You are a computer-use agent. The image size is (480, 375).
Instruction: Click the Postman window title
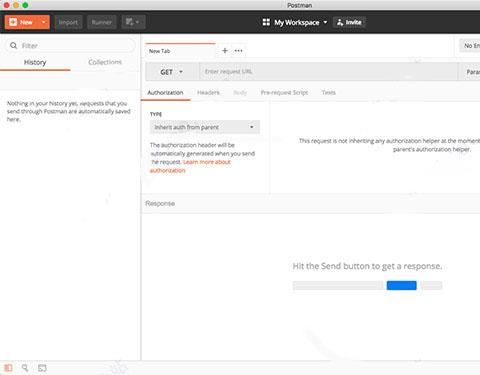pos(299,5)
